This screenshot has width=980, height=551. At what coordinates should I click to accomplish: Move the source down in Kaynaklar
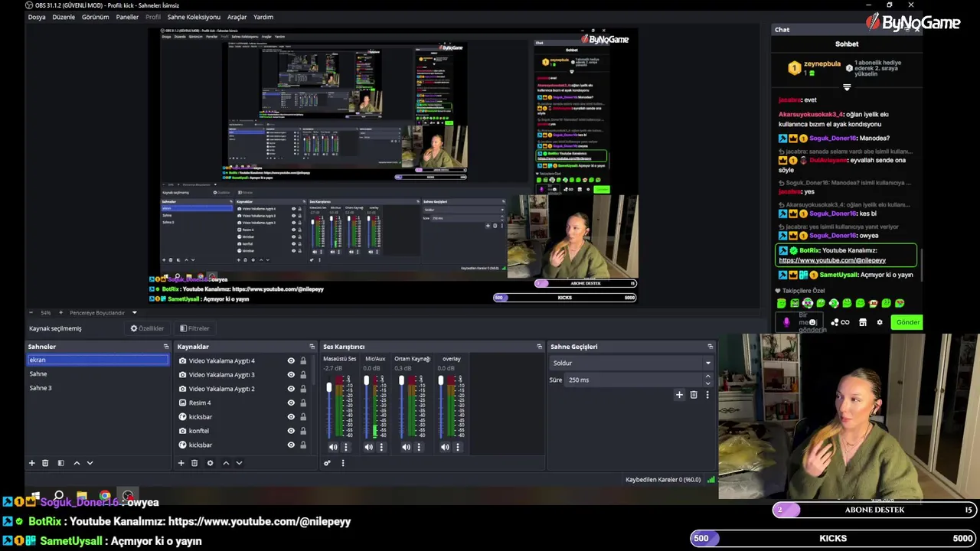[239, 463]
